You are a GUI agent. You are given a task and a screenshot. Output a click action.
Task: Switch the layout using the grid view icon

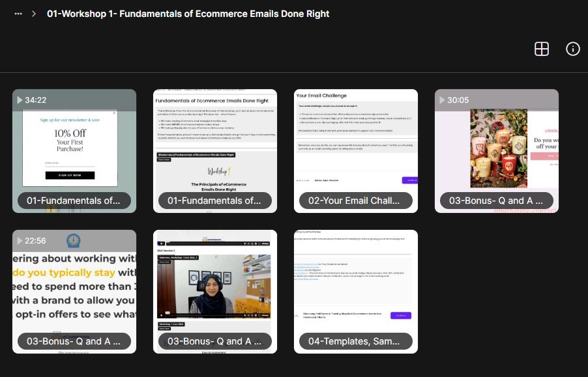(x=542, y=49)
